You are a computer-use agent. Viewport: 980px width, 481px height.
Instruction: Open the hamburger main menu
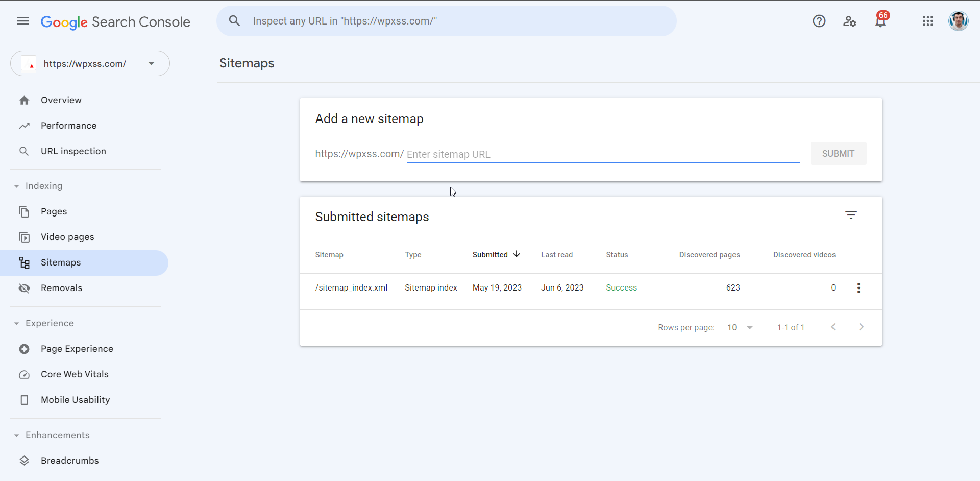click(x=23, y=21)
